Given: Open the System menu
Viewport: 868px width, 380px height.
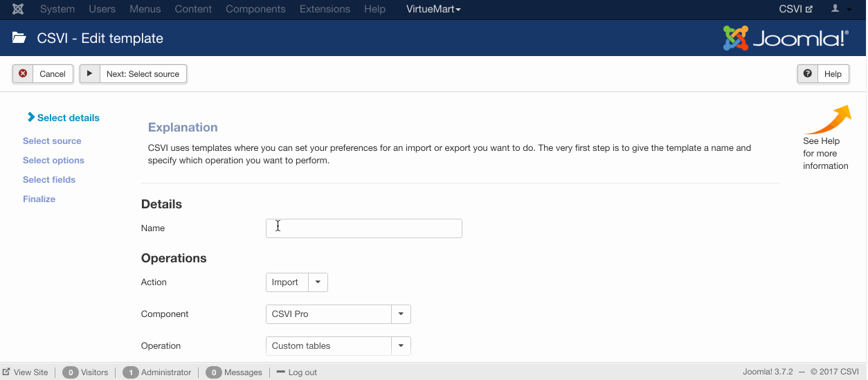Looking at the screenshot, I should pyautogui.click(x=57, y=9).
